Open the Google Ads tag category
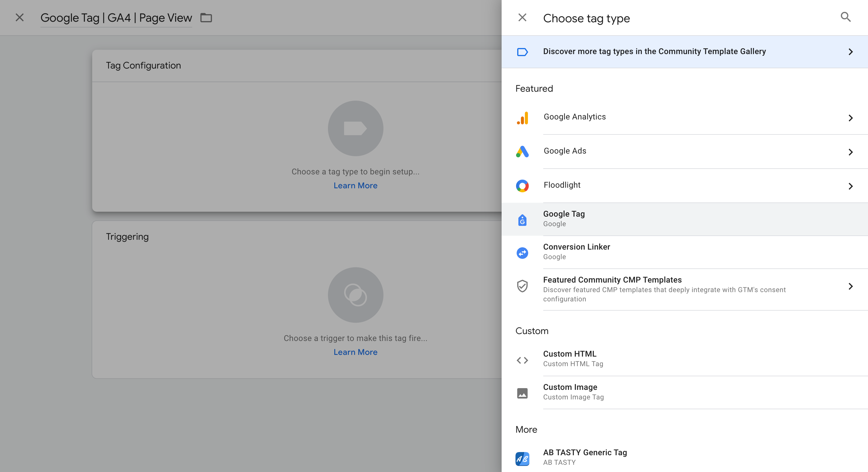 [685, 152]
